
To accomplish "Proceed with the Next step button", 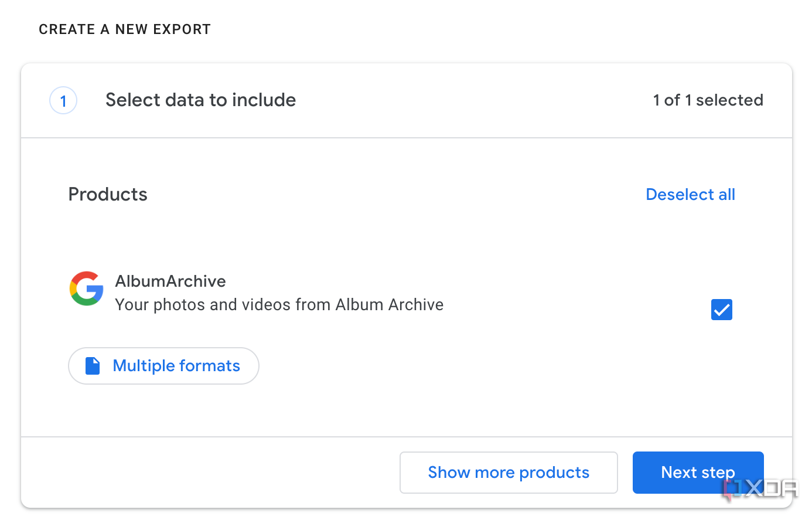I will pos(698,473).
